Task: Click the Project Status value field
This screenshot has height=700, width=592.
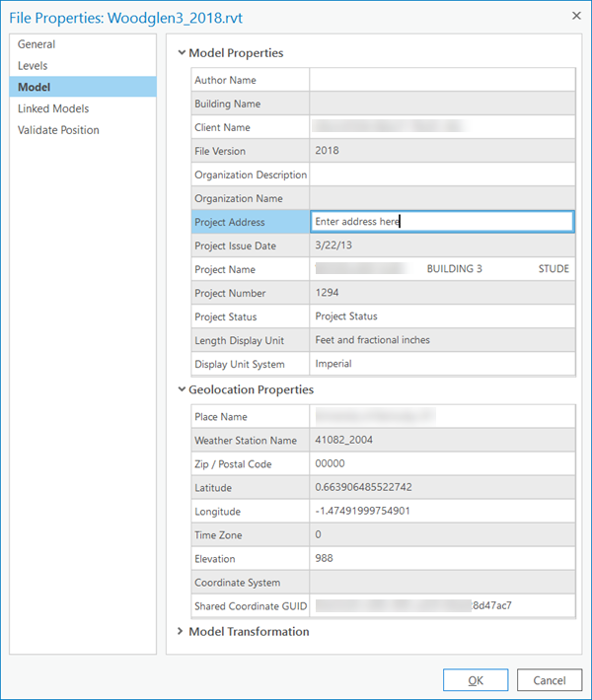Action: click(441, 316)
